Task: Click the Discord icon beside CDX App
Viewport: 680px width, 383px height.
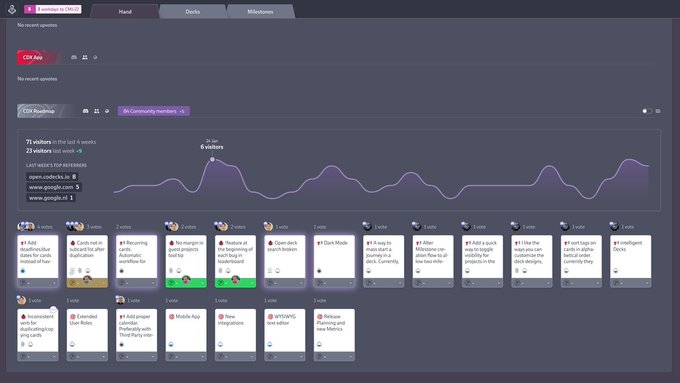Action: click(x=74, y=57)
